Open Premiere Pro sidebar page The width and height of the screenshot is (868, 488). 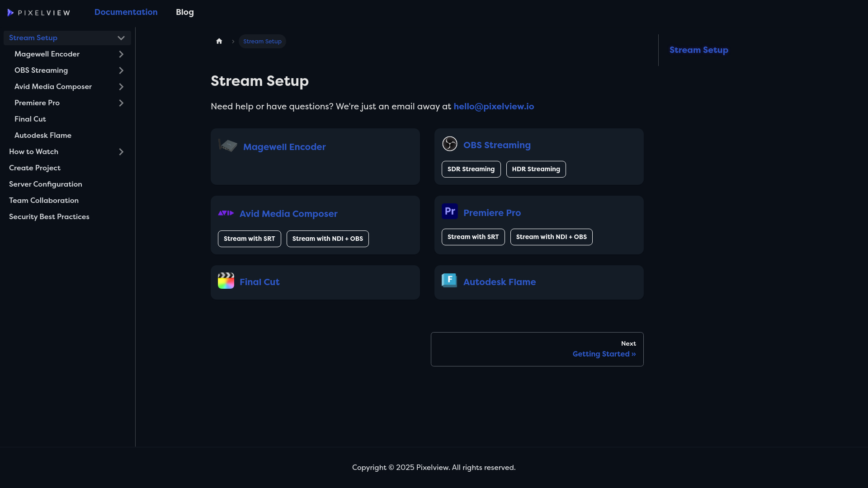pos(37,103)
